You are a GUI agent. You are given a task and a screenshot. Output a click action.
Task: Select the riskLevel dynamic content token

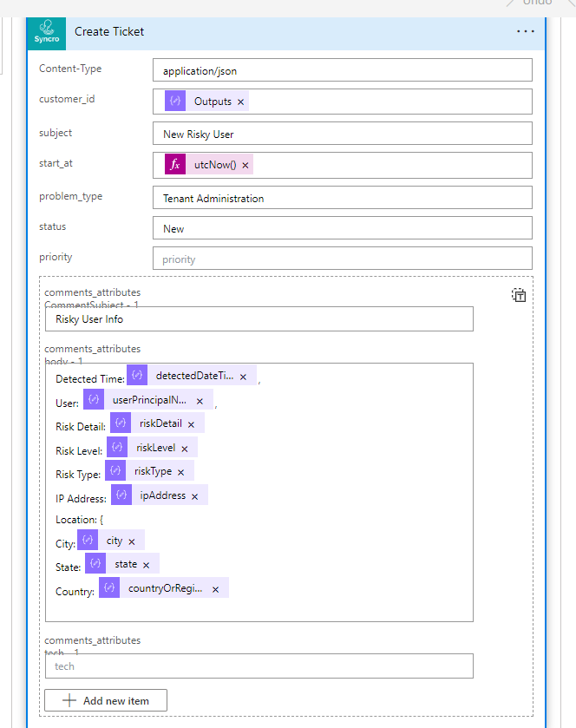tap(154, 448)
